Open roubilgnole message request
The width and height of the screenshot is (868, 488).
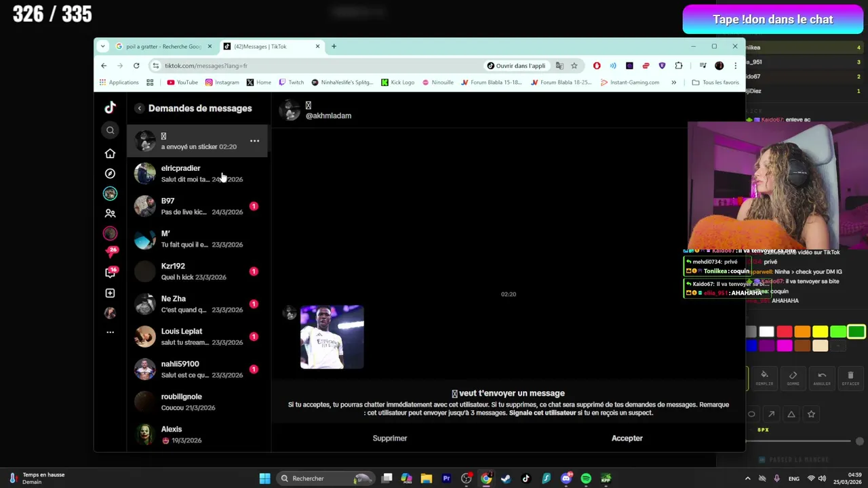[197, 401]
